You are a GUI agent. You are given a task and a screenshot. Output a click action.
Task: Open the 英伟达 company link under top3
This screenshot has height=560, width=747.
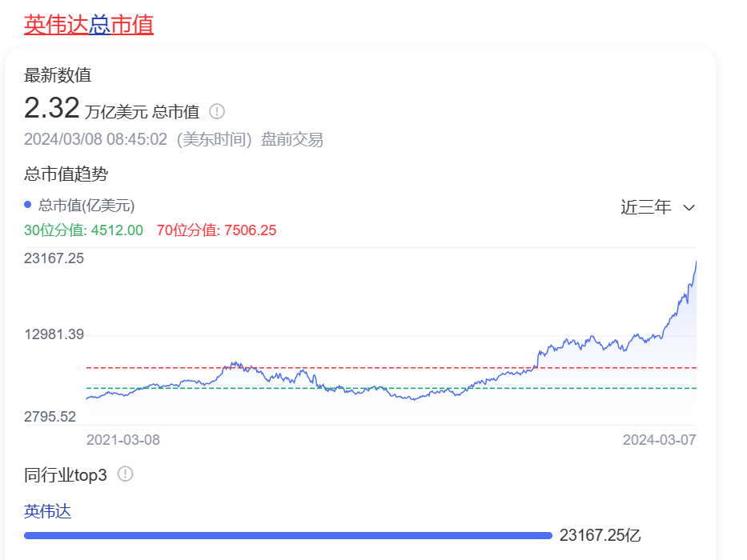pos(48,511)
